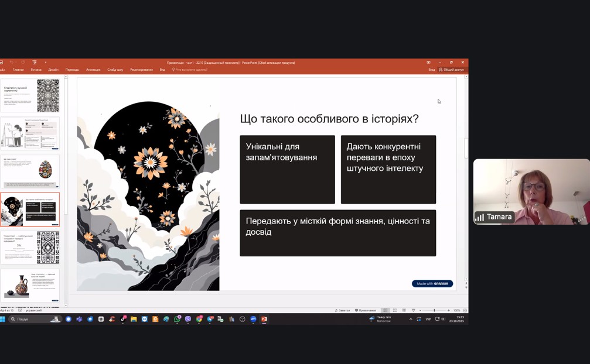Toggle the Заметки notes pane

[x=342, y=310]
